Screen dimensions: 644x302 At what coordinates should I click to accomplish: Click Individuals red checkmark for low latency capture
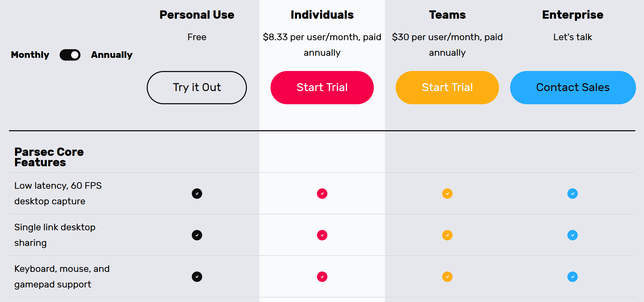point(322,194)
